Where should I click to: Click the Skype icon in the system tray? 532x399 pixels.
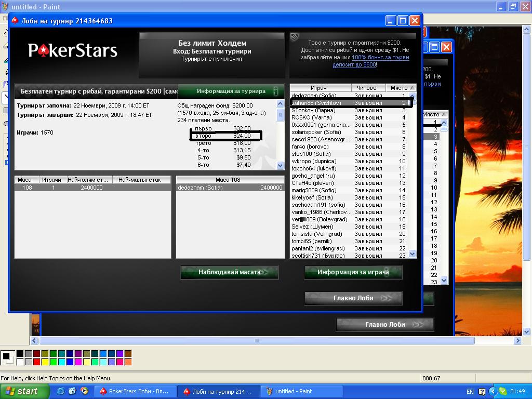click(x=503, y=392)
